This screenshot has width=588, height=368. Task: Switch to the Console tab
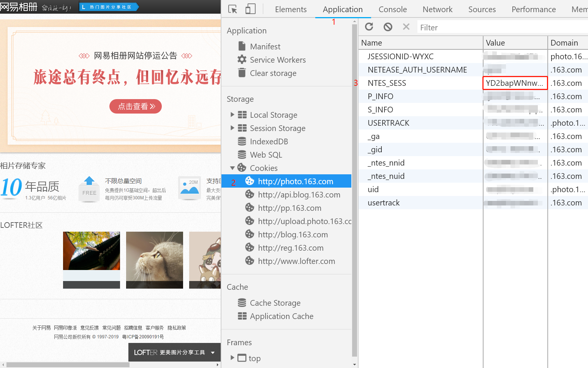point(392,9)
